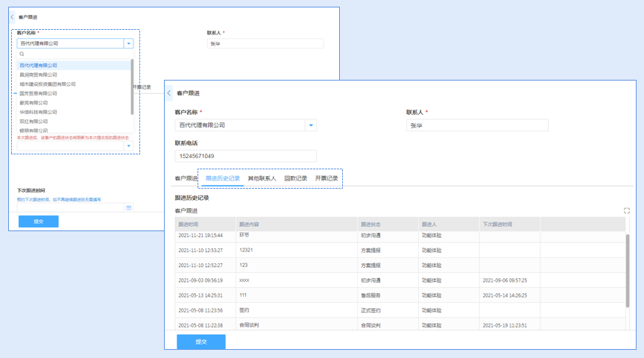644x358 pixels.
Task: Click the 联系电话 input field
Action: (x=245, y=156)
